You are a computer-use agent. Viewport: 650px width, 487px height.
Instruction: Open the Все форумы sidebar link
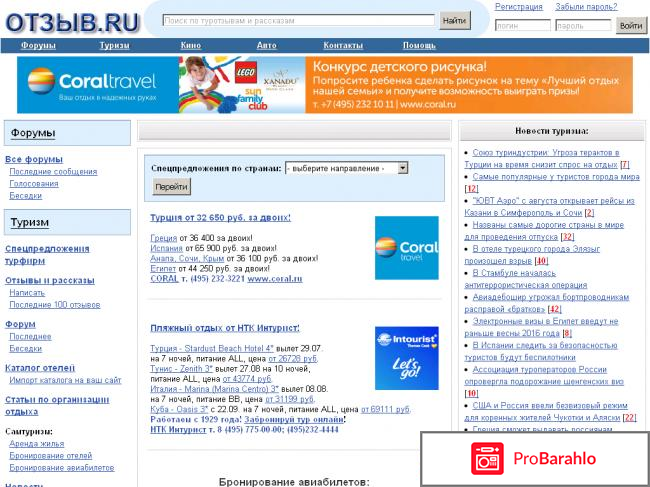(x=34, y=159)
